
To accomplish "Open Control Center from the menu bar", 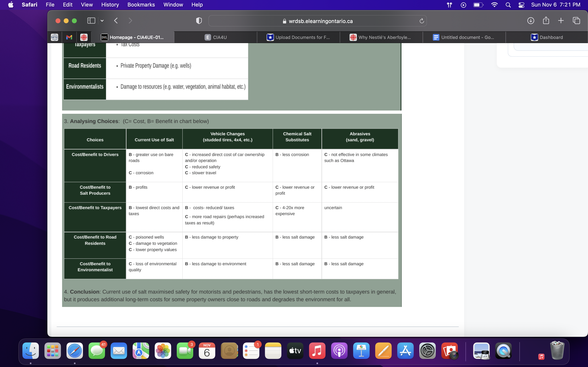I will pos(521,5).
